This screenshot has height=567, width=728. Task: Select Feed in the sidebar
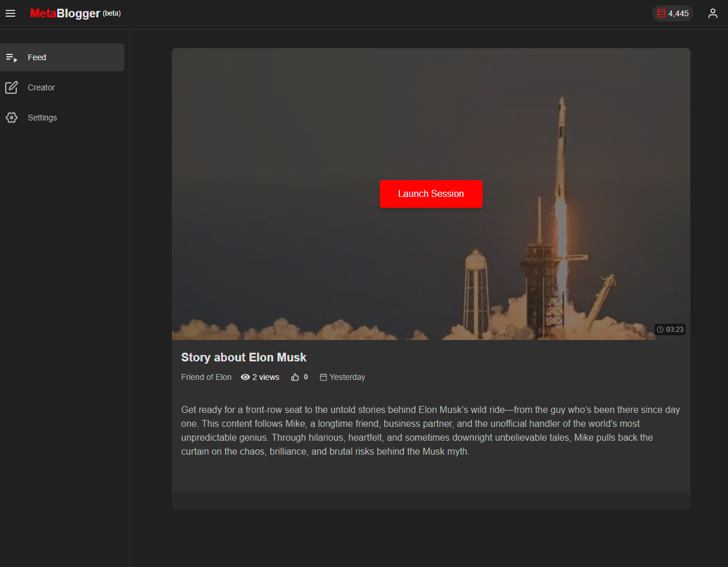[x=62, y=57]
